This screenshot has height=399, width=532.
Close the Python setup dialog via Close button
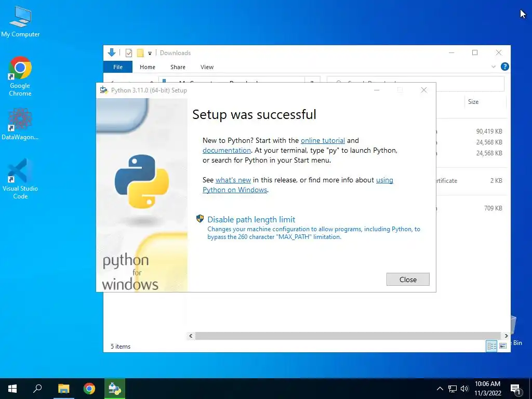point(408,279)
